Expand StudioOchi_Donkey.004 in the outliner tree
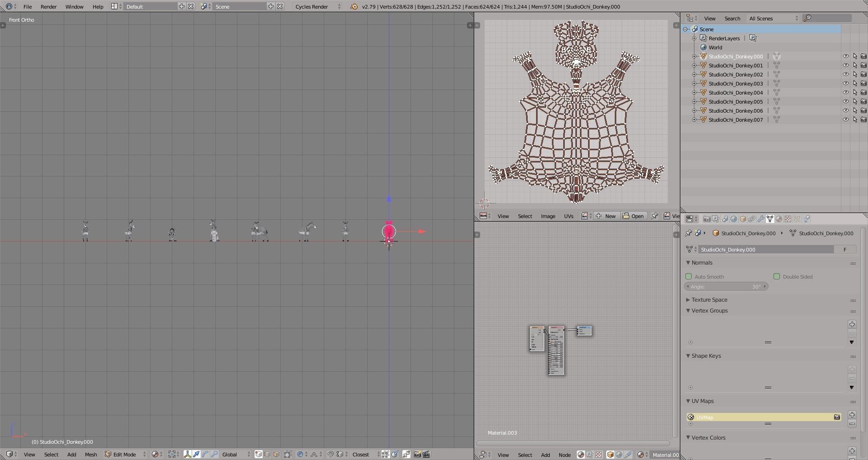Screen dimensions: 868x460 coord(694,93)
